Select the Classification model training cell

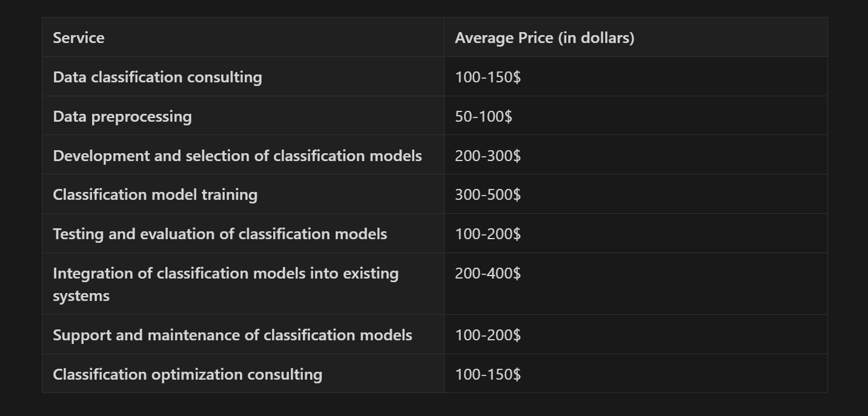pos(243,194)
